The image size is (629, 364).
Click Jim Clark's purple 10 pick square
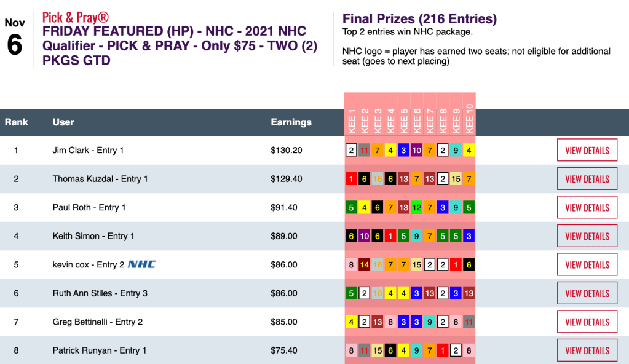point(417,151)
